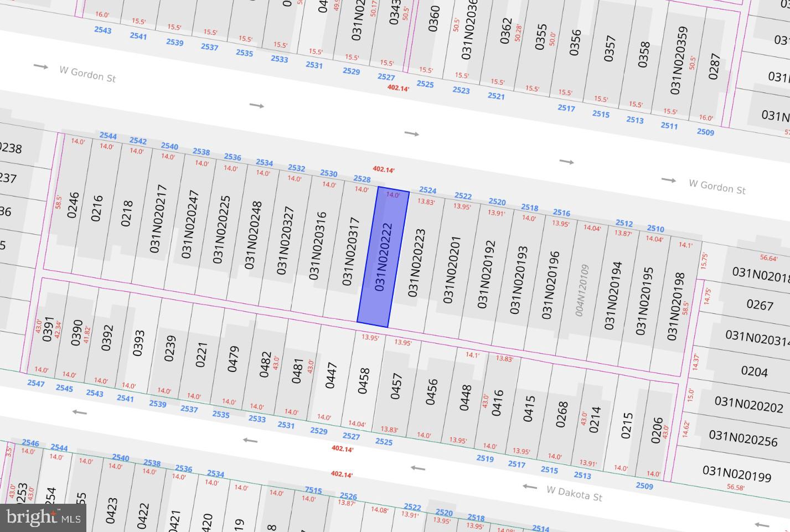This screenshot has width=790, height=532.
Task: Click the bright MLS logo watermark
Action: [x=43, y=518]
